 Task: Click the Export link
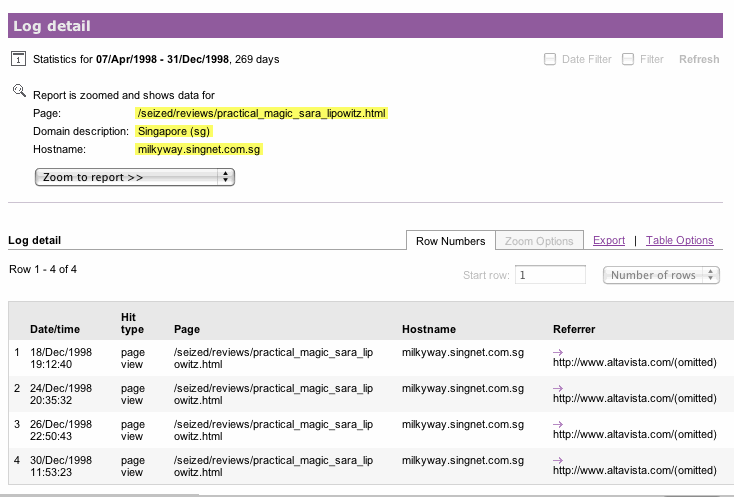[x=608, y=241]
